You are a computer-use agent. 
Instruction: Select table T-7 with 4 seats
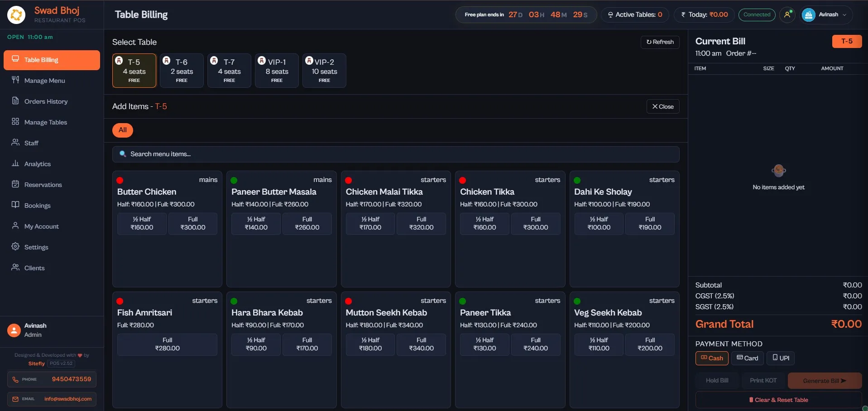[229, 71]
